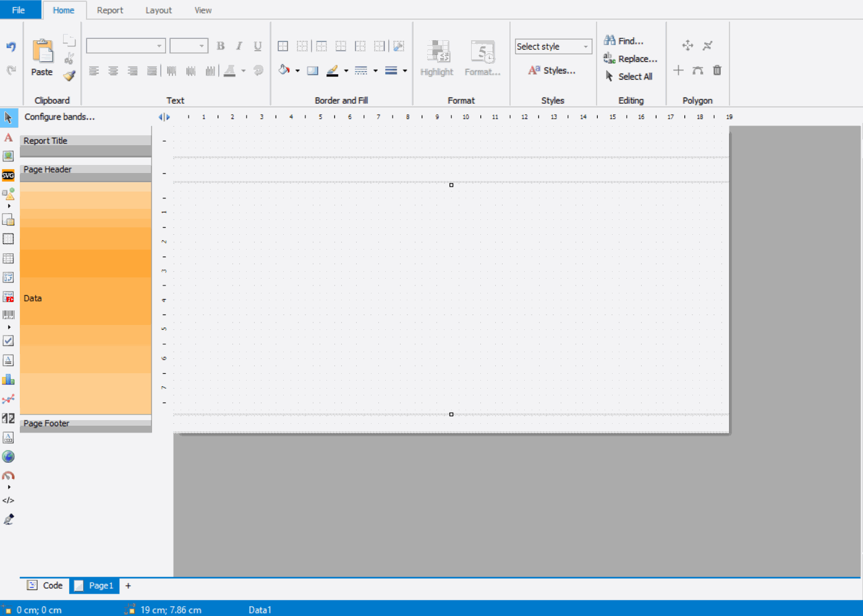This screenshot has width=863, height=616.
Task: Select the Page1 tab
Action: 95,586
